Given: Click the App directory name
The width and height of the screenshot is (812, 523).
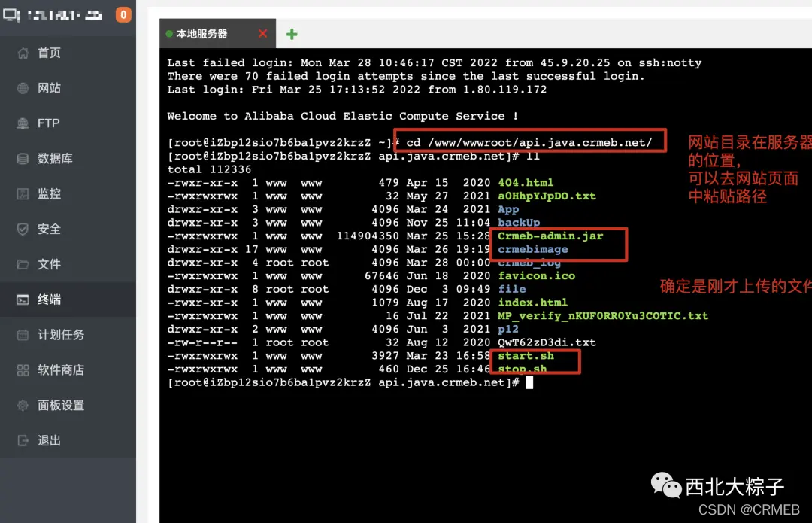Looking at the screenshot, I should pyautogui.click(x=508, y=209).
